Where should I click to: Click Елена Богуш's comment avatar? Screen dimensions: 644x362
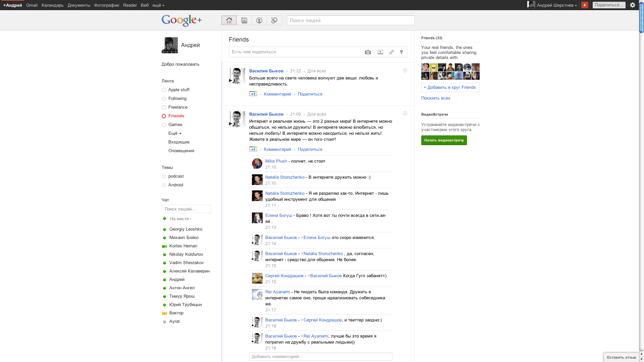(x=257, y=218)
